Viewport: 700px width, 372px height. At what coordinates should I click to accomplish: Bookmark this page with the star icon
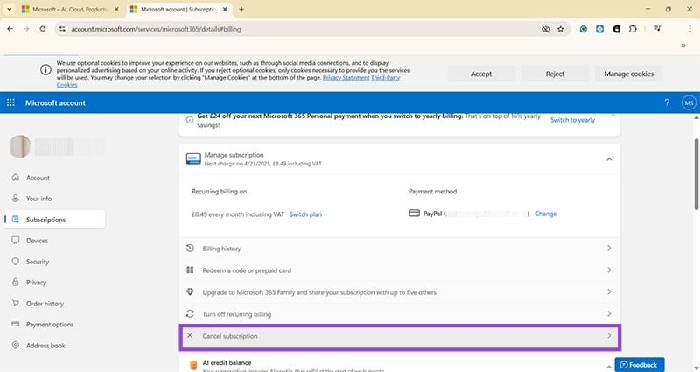click(561, 29)
